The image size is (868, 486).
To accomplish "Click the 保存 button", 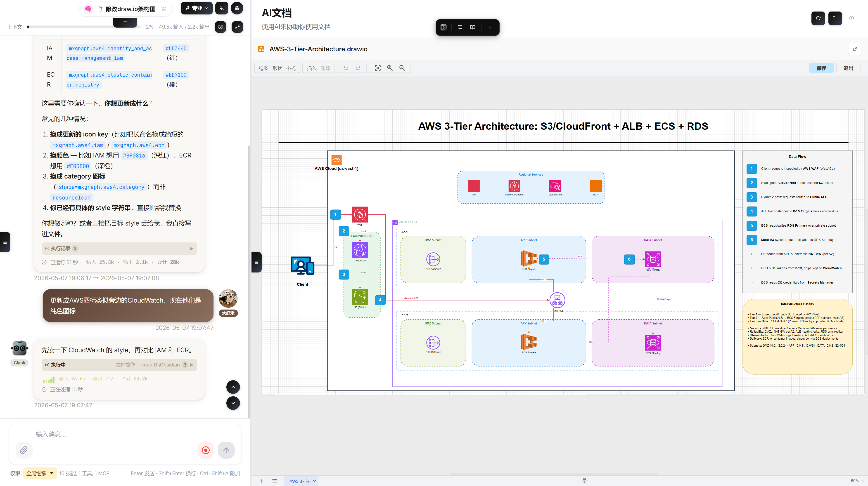I will click(x=821, y=68).
